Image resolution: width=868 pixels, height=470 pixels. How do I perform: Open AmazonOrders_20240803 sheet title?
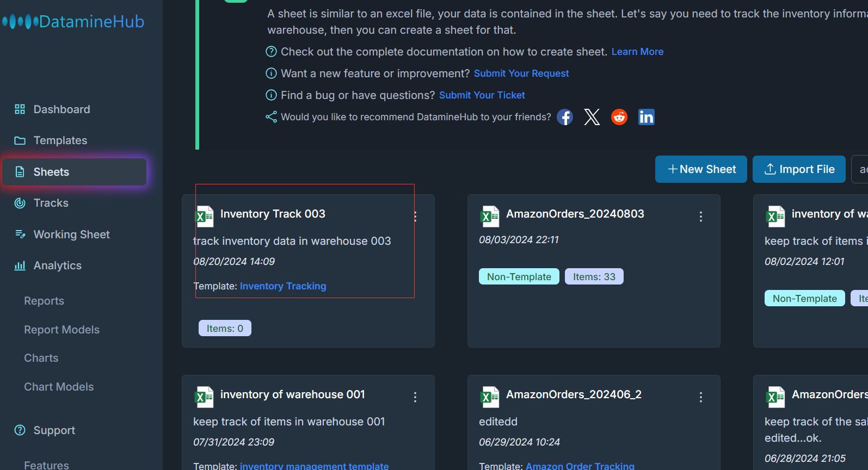point(575,214)
